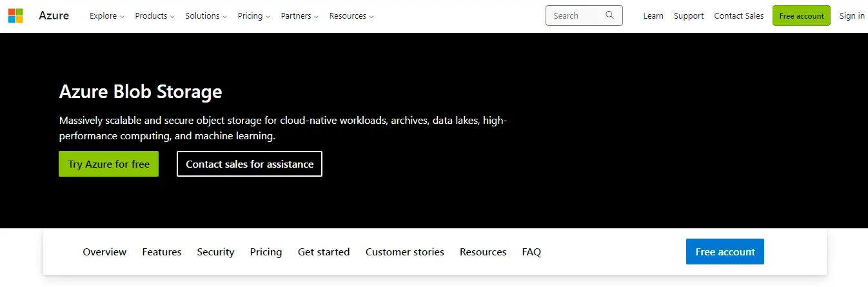Open the Learn link
868x287 pixels.
(x=653, y=15)
